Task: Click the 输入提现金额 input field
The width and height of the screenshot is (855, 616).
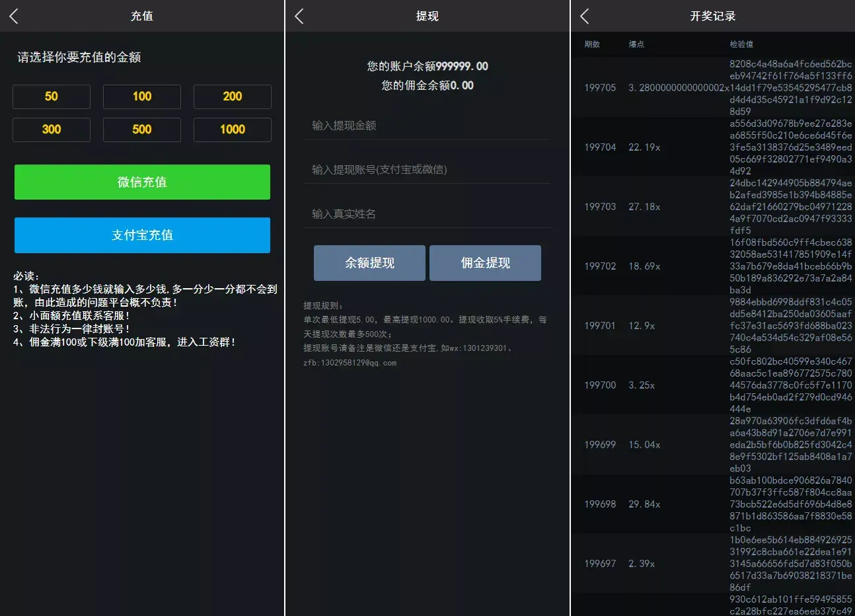Action: [427, 126]
